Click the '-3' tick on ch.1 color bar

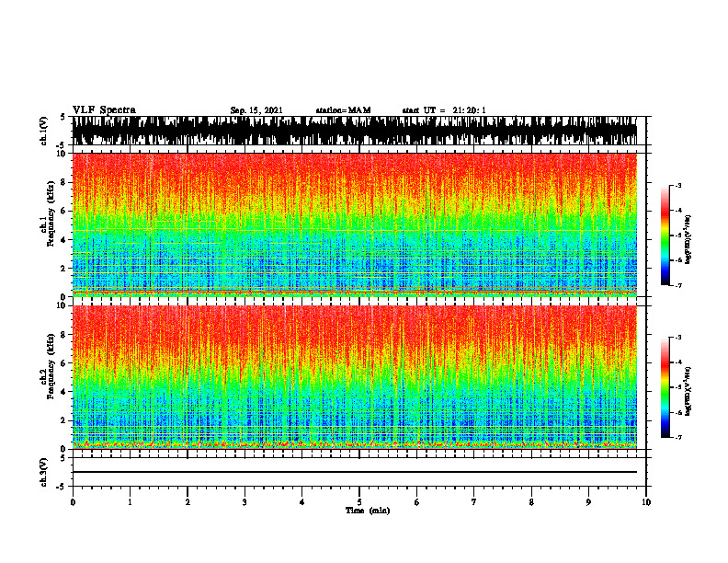click(x=678, y=185)
